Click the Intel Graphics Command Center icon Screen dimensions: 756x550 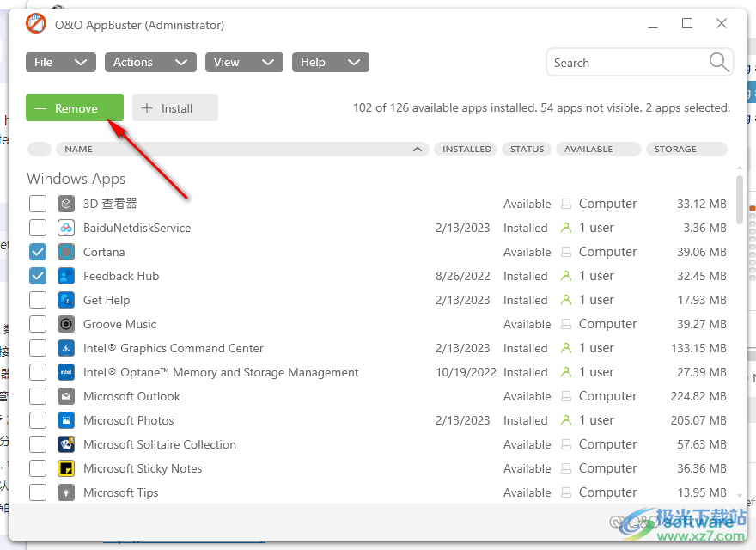[x=66, y=348]
